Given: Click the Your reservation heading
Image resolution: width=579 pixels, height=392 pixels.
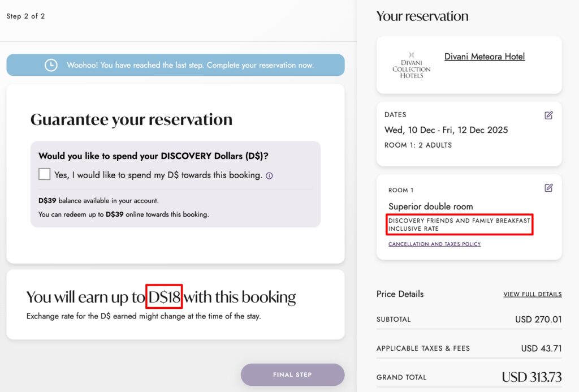Looking at the screenshot, I should tap(422, 16).
